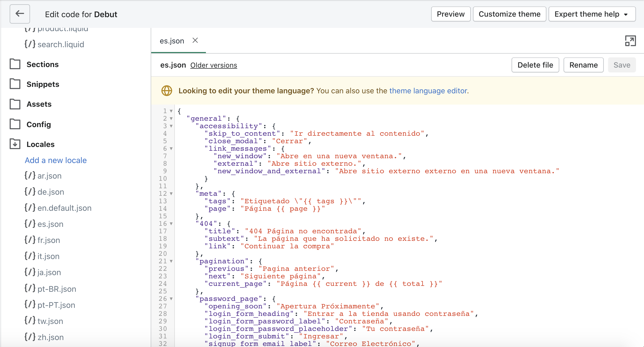This screenshot has width=644, height=347.
Task: Click the file icon beside zh.json
Action: pyautogui.click(x=30, y=337)
